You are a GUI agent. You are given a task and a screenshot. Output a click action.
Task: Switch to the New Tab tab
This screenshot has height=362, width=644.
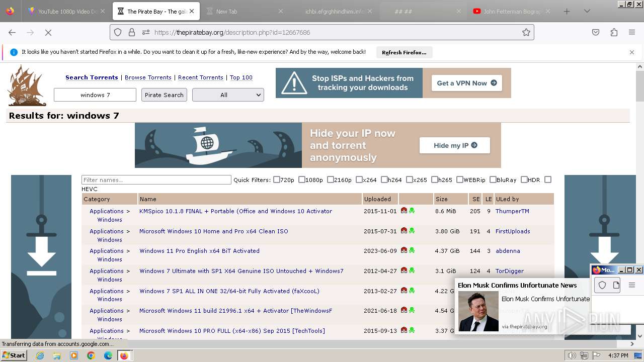click(x=244, y=11)
